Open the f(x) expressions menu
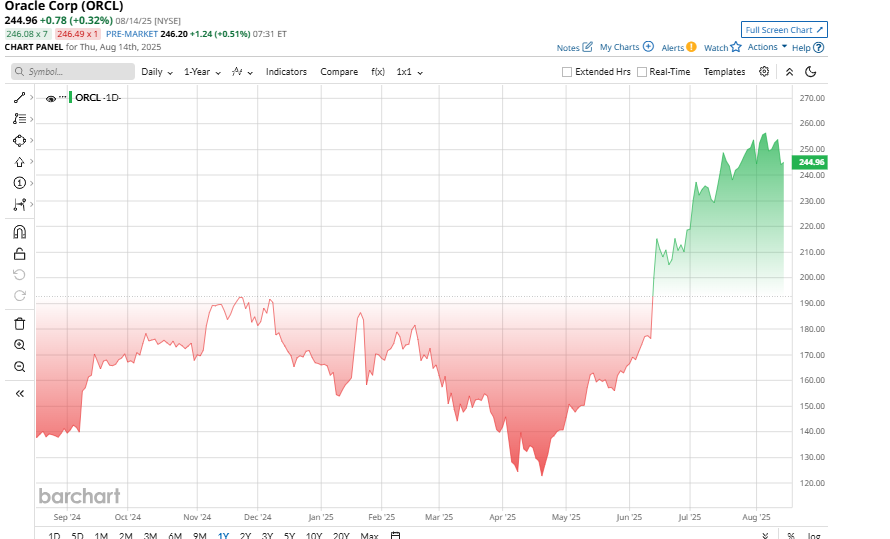Viewport: 890px width, 539px height. click(378, 72)
